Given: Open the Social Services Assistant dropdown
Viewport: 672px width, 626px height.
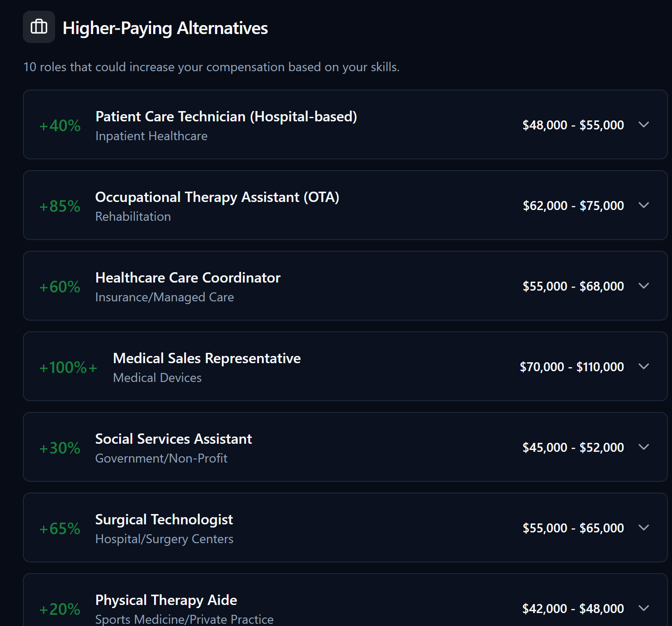Looking at the screenshot, I should click(x=644, y=447).
